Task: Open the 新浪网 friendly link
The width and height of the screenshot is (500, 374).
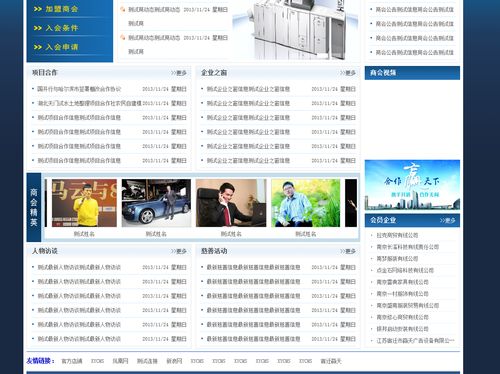Action: pyautogui.click(x=174, y=361)
